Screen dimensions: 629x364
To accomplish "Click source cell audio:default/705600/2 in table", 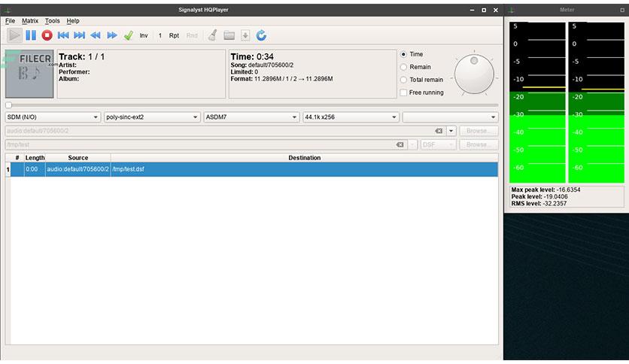I will [x=77, y=169].
